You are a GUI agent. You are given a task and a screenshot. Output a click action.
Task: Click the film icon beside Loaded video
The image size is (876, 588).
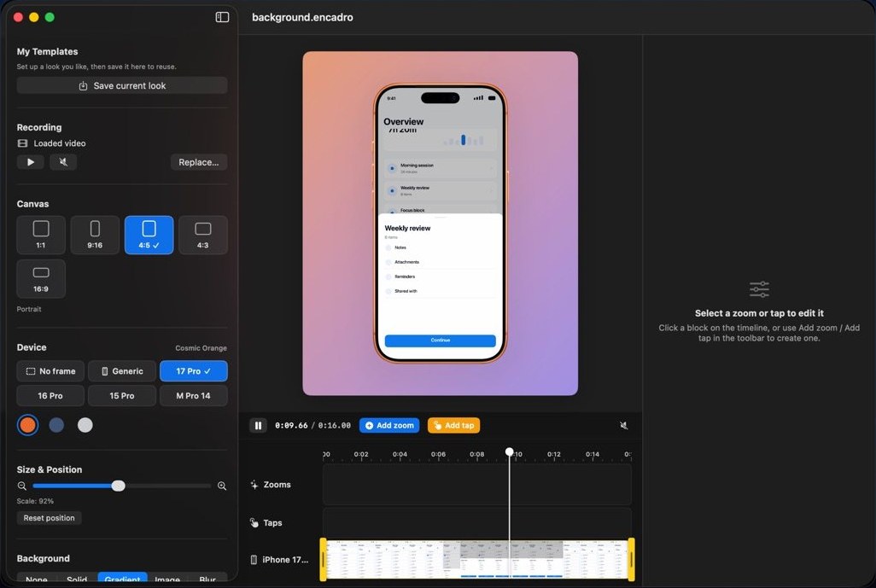[x=22, y=143]
